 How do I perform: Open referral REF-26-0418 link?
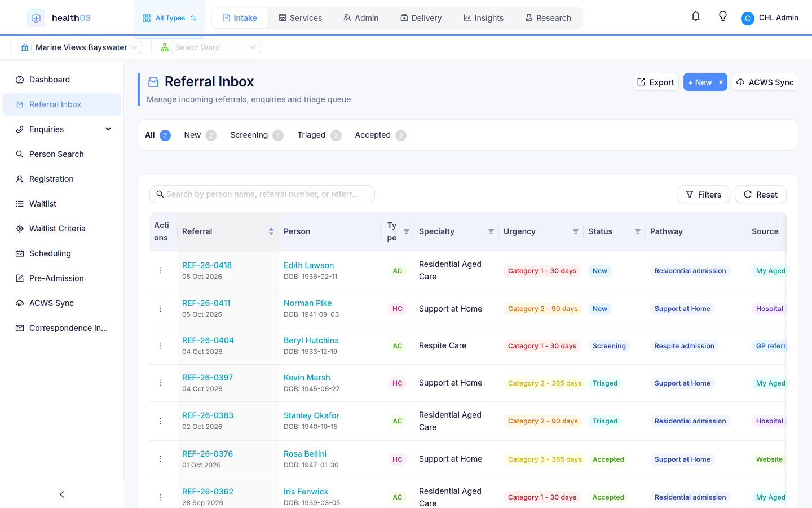[207, 265]
